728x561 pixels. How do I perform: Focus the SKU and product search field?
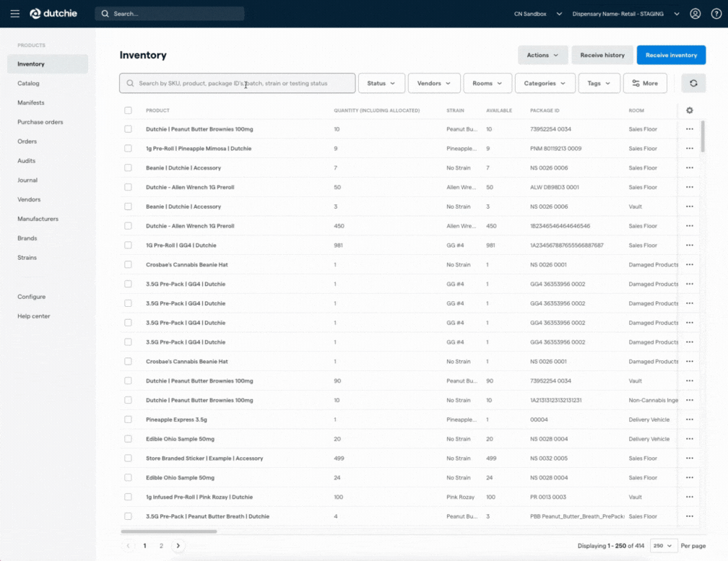pos(237,83)
